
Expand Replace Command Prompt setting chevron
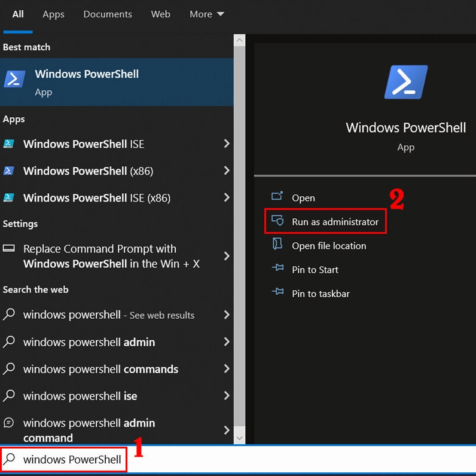(227, 256)
